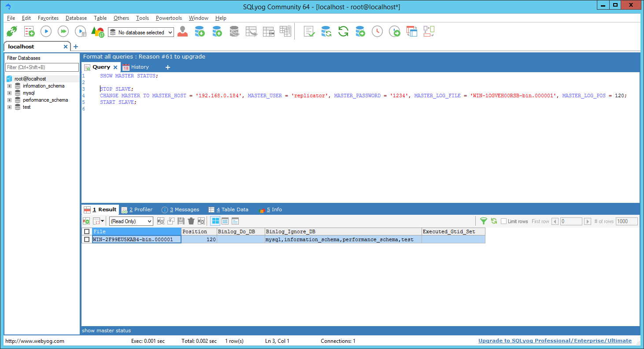Execute the current query with the play button

pyautogui.click(x=46, y=32)
